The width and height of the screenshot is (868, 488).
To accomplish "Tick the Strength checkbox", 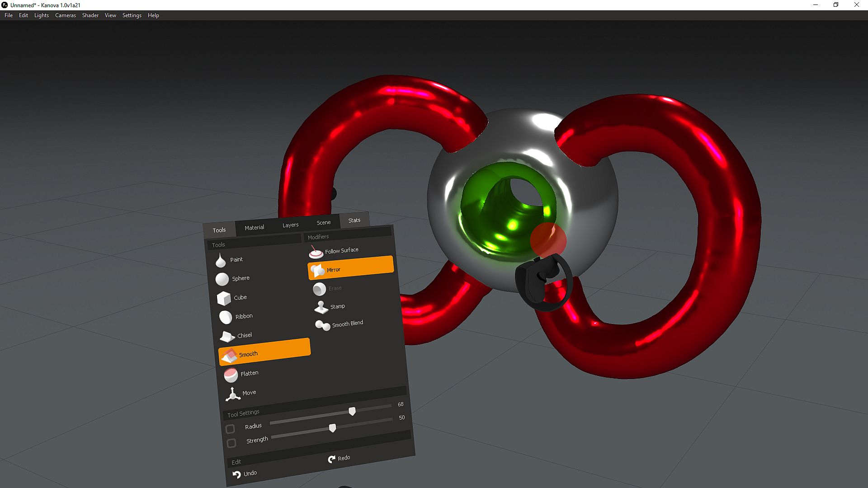I will tap(231, 443).
